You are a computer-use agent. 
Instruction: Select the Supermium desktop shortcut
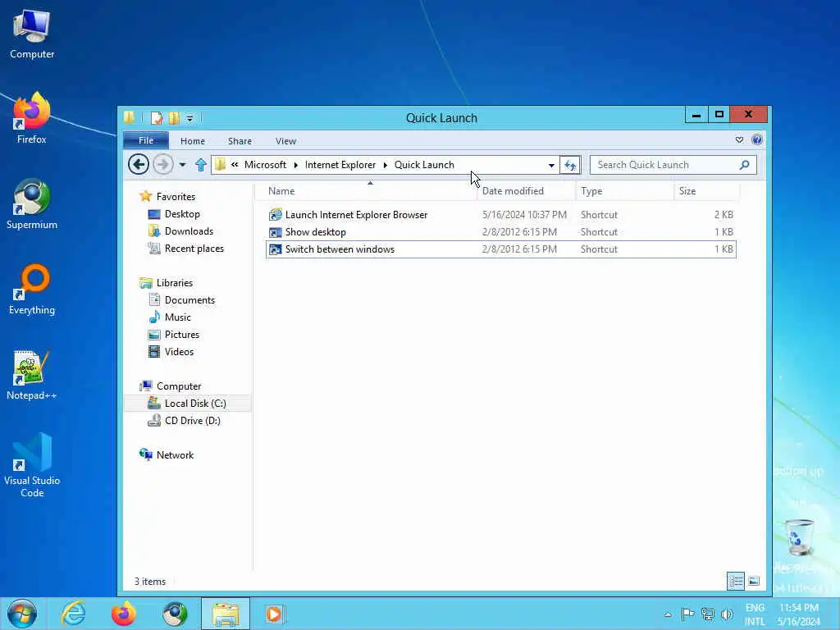pos(32,204)
